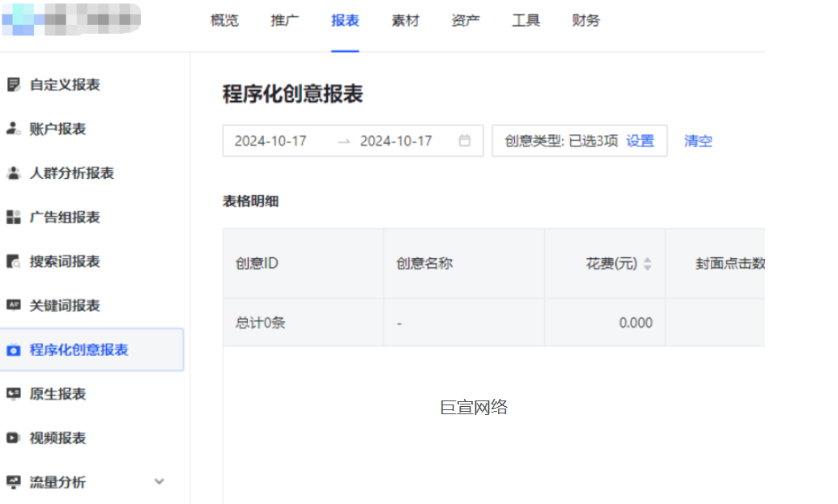Image resolution: width=838 pixels, height=504 pixels.
Task: Open the 工具 menu
Action: (x=525, y=20)
